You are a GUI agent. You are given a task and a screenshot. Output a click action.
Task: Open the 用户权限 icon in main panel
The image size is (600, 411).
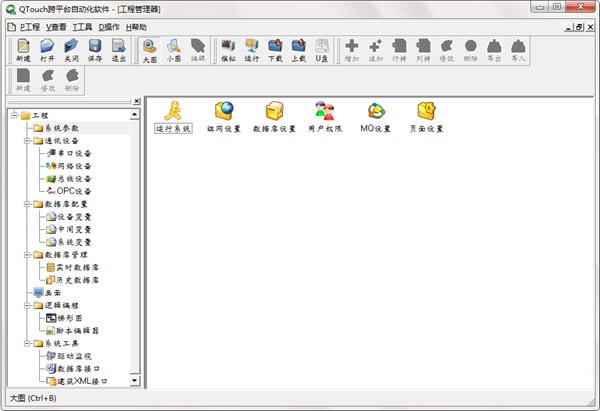point(325,116)
